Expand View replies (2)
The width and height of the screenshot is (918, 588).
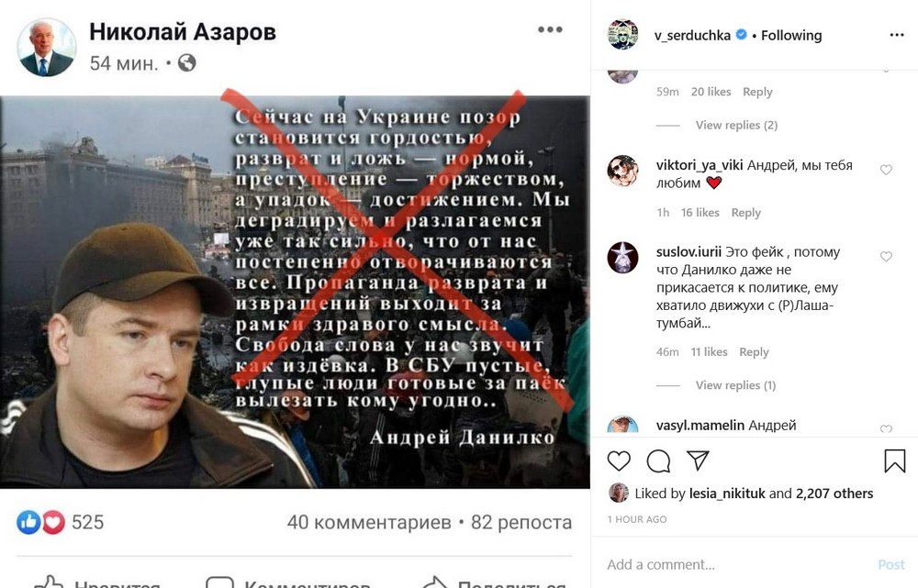(x=736, y=125)
